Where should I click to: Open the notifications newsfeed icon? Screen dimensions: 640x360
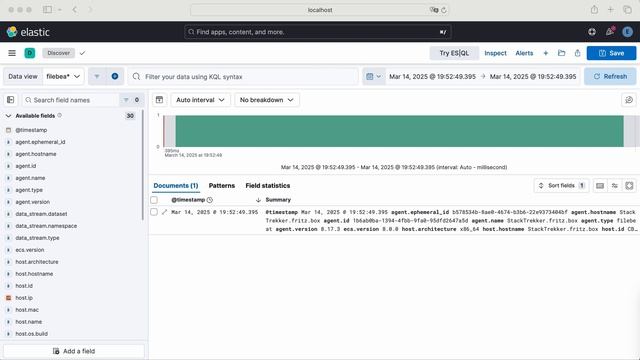point(610,31)
